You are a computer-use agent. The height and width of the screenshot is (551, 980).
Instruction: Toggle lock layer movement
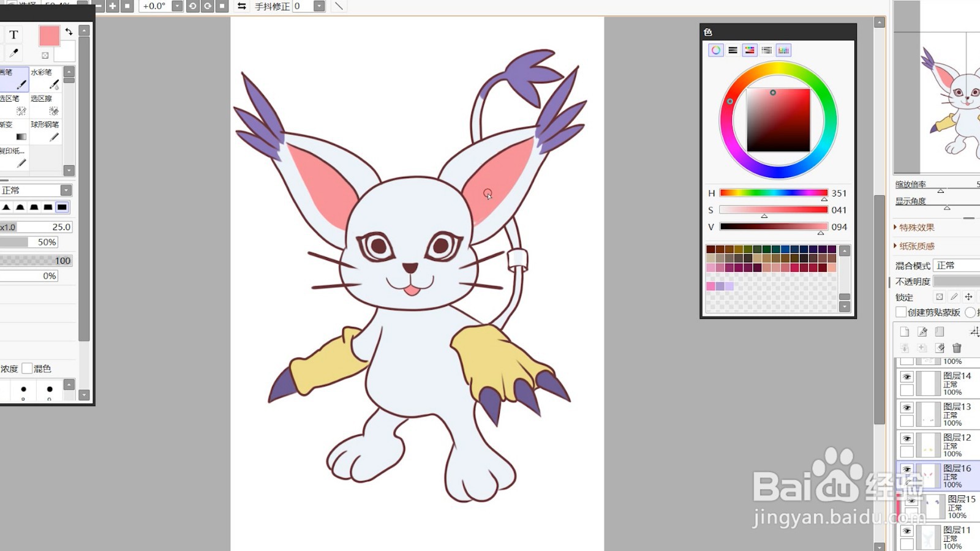click(968, 297)
